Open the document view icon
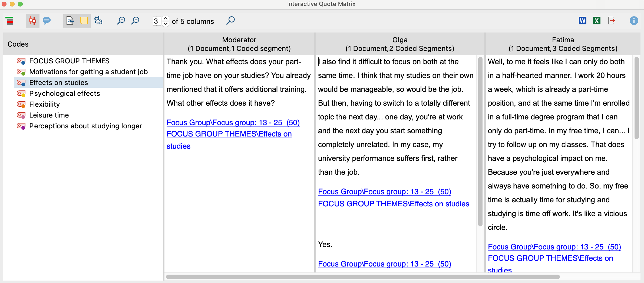This screenshot has height=283, width=644. [x=70, y=21]
